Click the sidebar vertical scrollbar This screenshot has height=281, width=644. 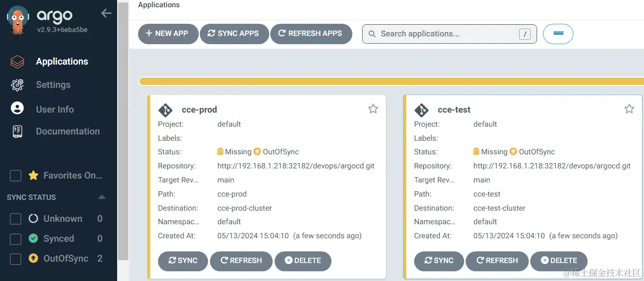click(x=123, y=131)
